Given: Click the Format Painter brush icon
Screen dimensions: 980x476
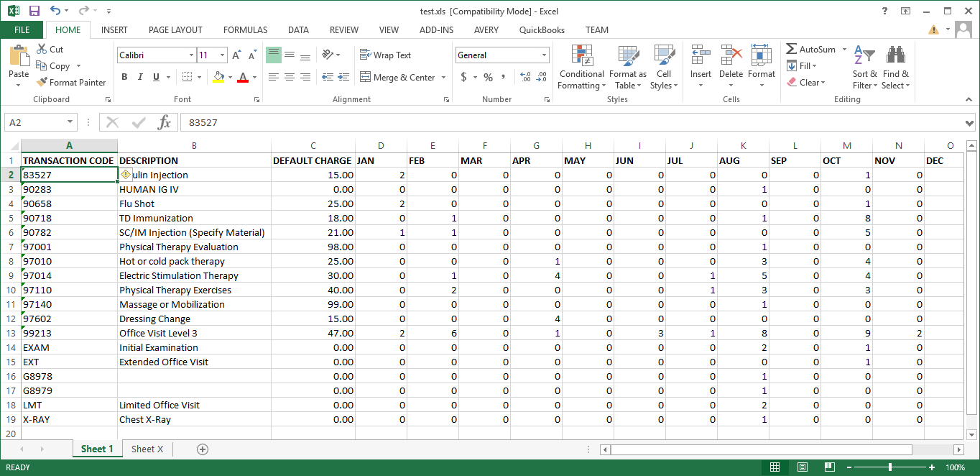Looking at the screenshot, I should coord(42,83).
